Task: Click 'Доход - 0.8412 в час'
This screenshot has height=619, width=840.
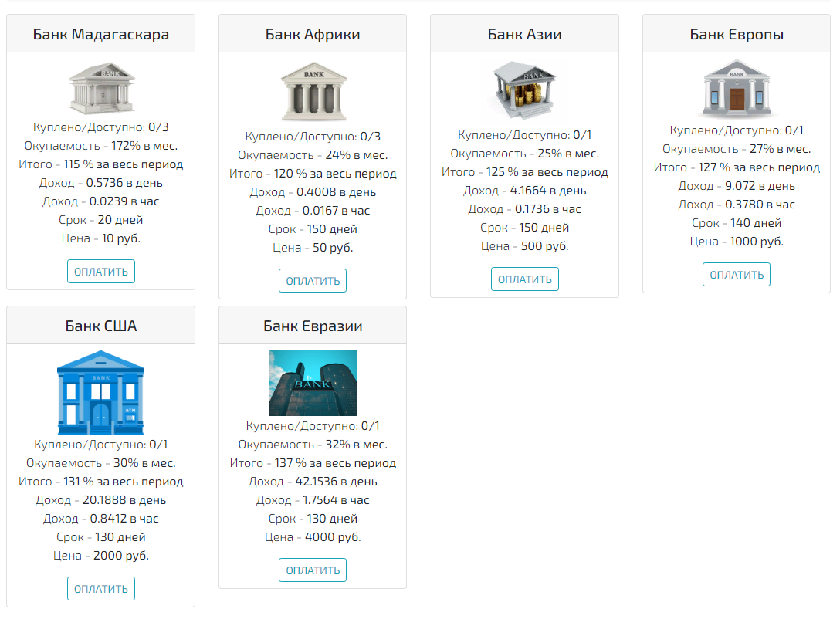Action: click(x=100, y=519)
